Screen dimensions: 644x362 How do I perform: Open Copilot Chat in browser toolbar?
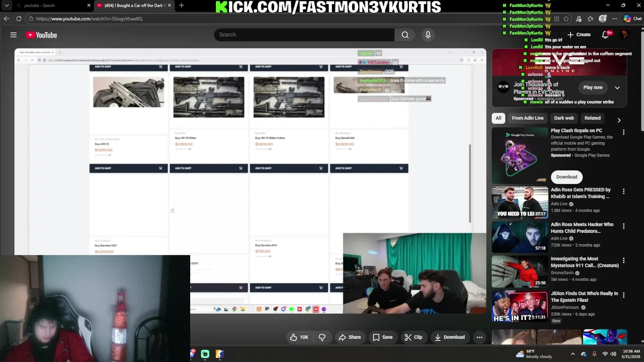point(632,19)
